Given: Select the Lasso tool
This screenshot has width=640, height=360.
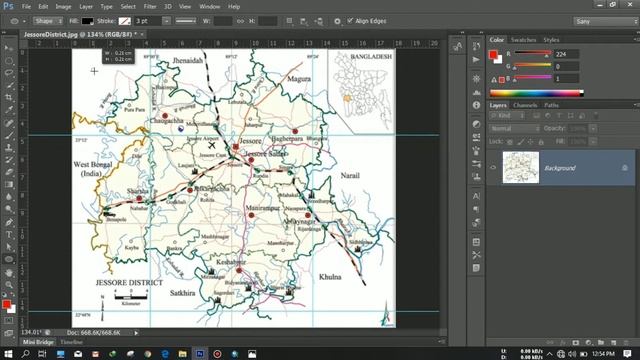Looking at the screenshot, I should 9,73.
